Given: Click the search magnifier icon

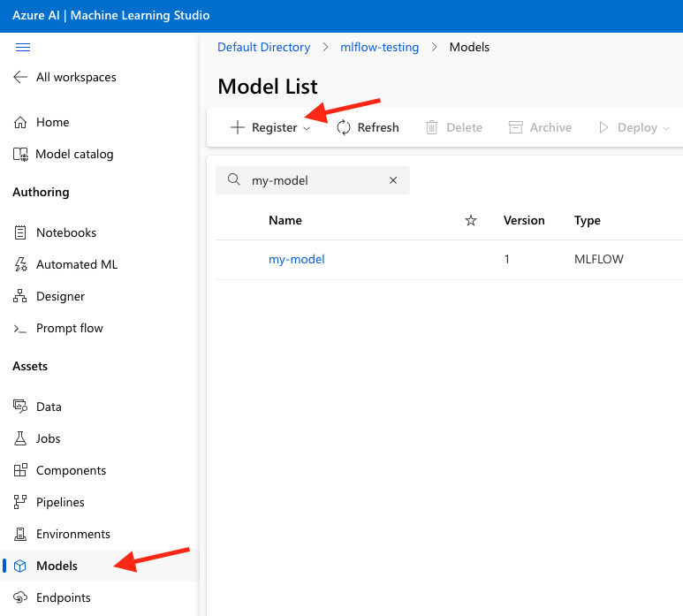Looking at the screenshot, I should click(x=234, y=179).
